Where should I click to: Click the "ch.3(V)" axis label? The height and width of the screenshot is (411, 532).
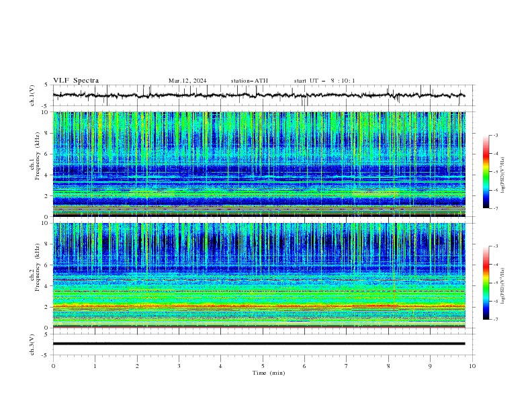(32, 345)
